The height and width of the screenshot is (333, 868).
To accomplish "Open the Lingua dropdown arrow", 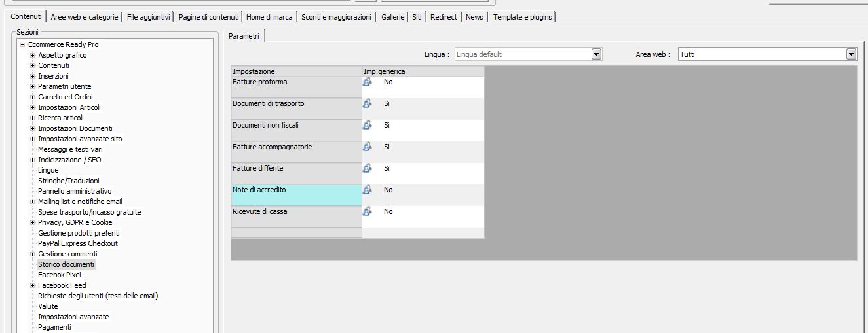I will tap(596, 54).
